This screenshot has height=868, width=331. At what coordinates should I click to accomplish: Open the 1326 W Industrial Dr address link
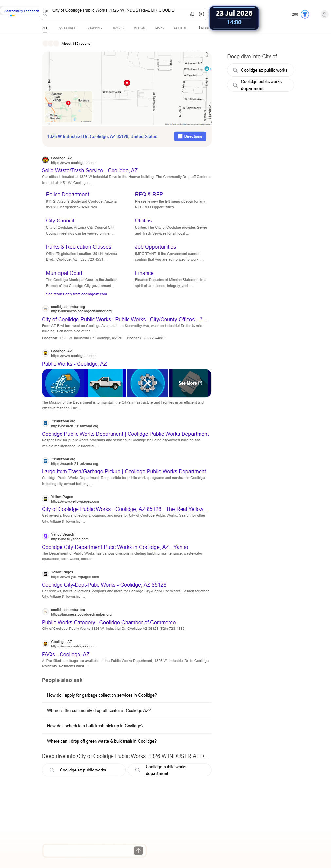(102, 136)
